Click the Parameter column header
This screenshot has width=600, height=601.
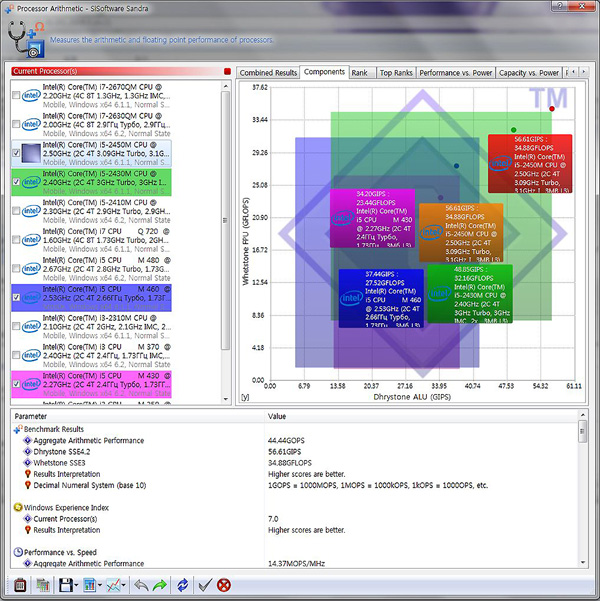(x=138, y=416)
